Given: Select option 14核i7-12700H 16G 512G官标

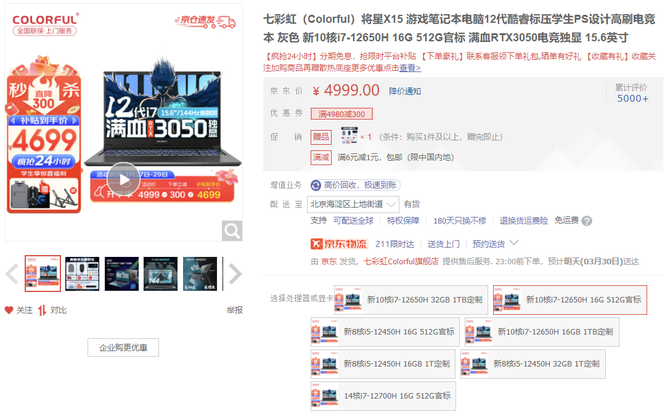Looking at the screenshot, I should 383,396.
